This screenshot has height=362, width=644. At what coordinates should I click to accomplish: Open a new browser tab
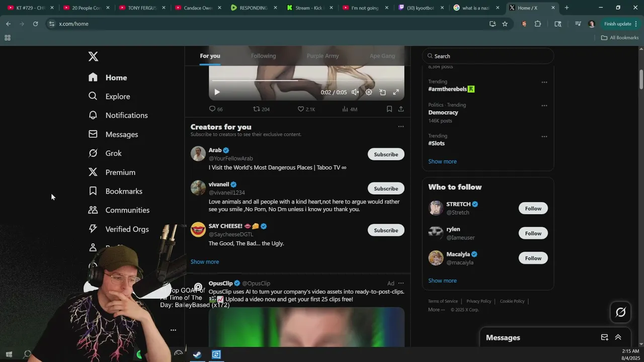tap(567, 8)
